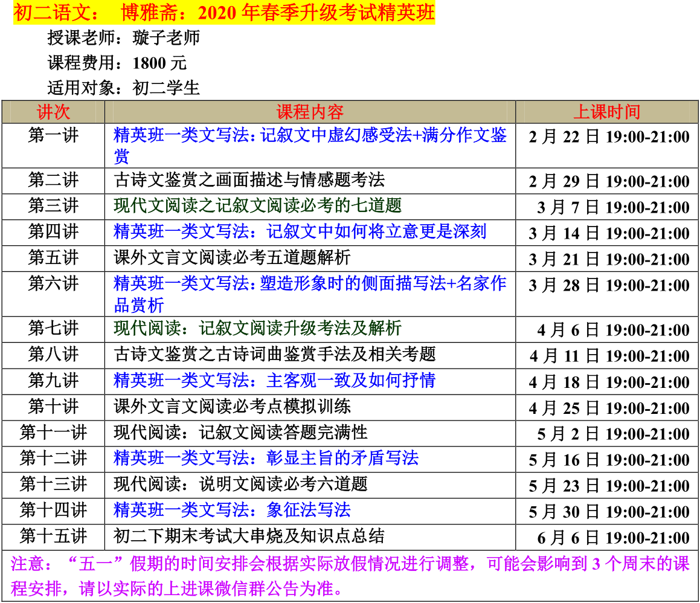700x603 pixels.
Task: Click the 古诗文鉴赏之画面描述与情感题考法 entry
Action: pos(249,180)
